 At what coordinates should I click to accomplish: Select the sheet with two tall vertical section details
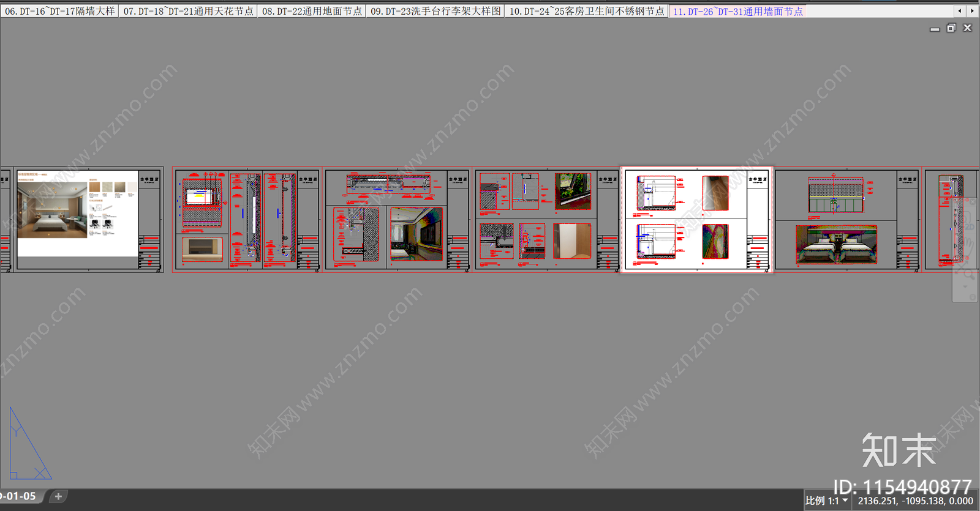(247, 220)
